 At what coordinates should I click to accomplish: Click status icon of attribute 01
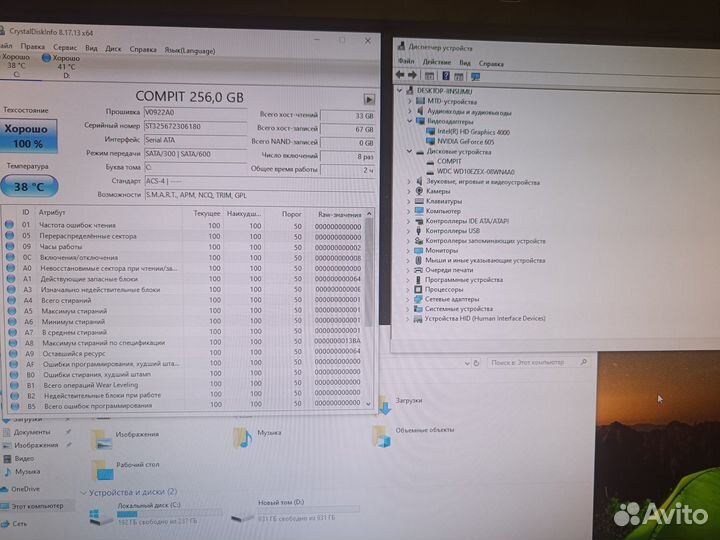pyautogui.click(x=9, y=225)
